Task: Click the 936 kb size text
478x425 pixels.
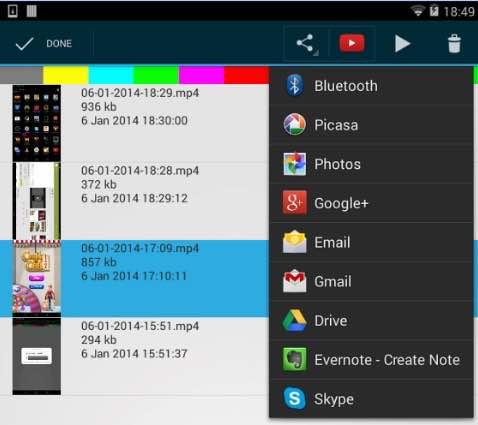Action: coord(99,107)
